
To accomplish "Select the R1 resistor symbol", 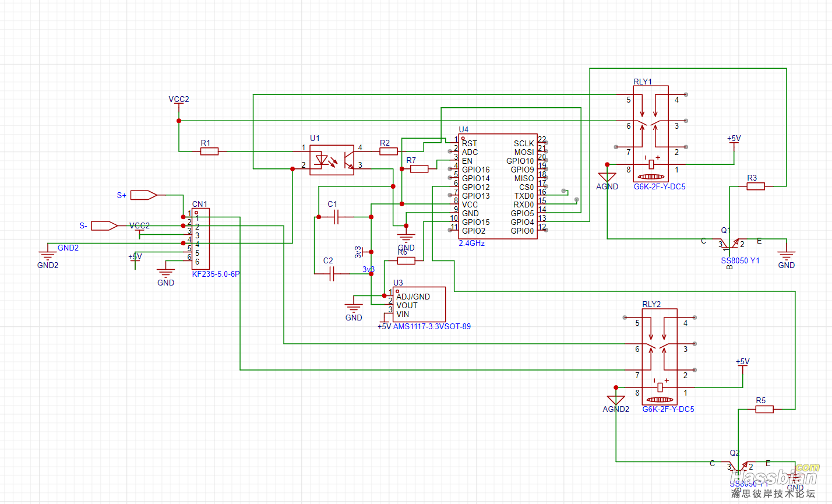I will click(x=209, y=151).
